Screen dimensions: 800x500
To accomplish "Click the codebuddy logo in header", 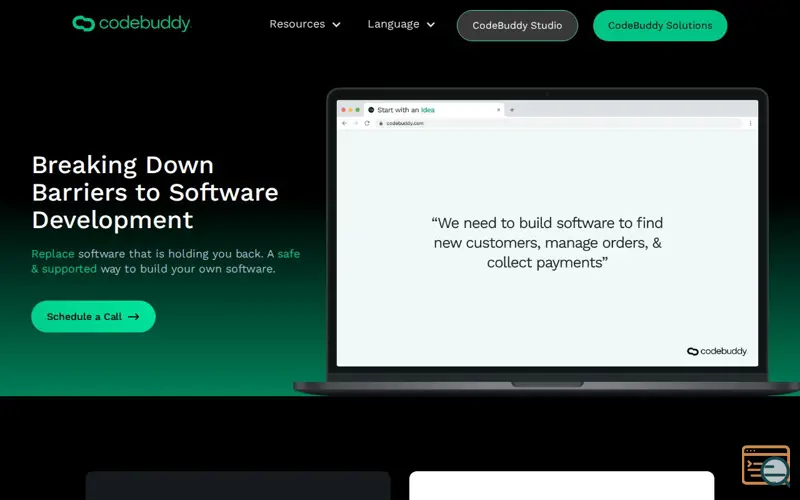I will click(x=132, y=23).
